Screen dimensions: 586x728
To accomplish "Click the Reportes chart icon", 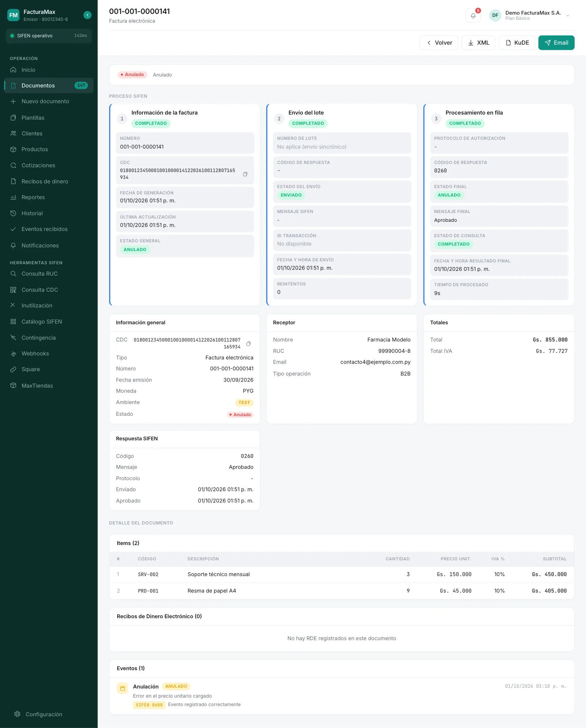I will (13, 197).
